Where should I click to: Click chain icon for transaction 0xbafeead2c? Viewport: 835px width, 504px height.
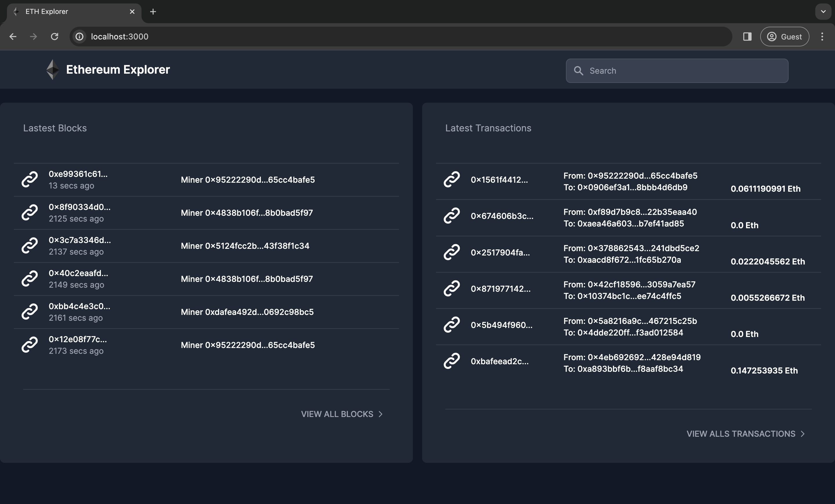point(452,361)
